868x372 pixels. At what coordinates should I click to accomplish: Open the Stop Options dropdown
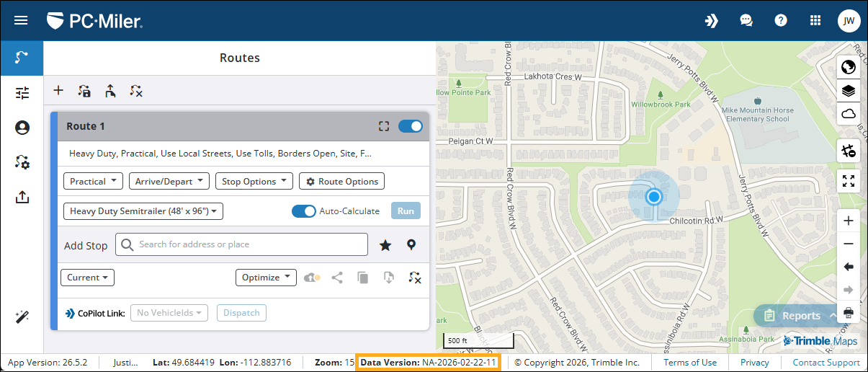[x=254, y=182]
